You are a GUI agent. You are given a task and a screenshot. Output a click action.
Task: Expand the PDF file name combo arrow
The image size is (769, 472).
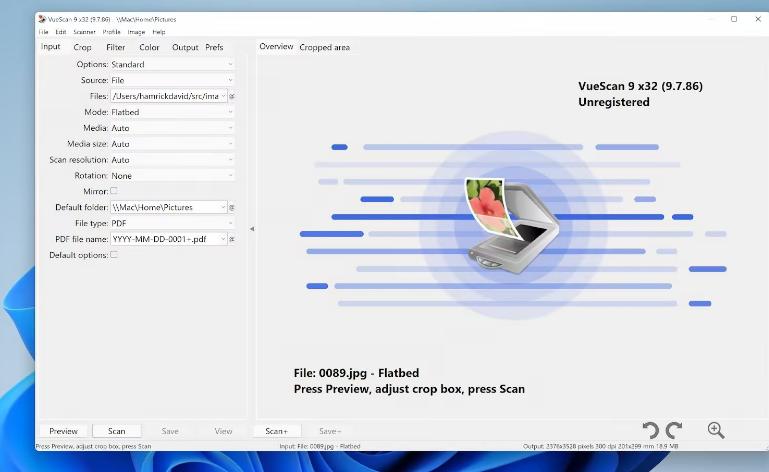pyautogui.click(x=223, y=239)
